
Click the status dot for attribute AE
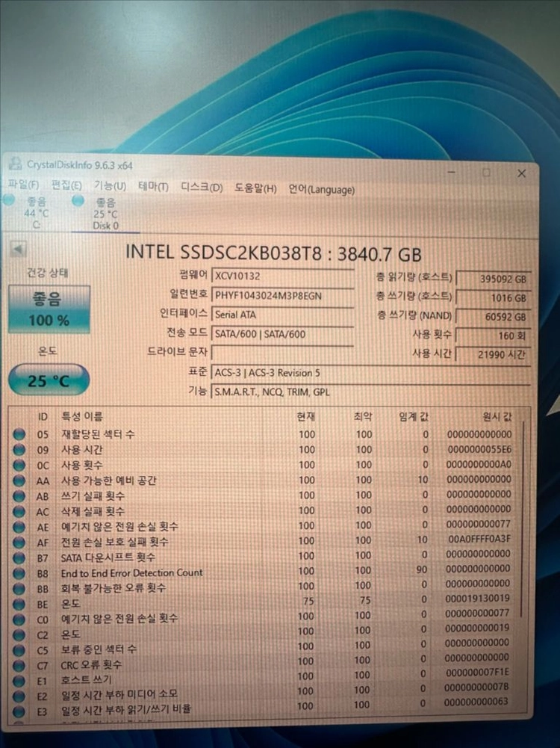(19, 527)
